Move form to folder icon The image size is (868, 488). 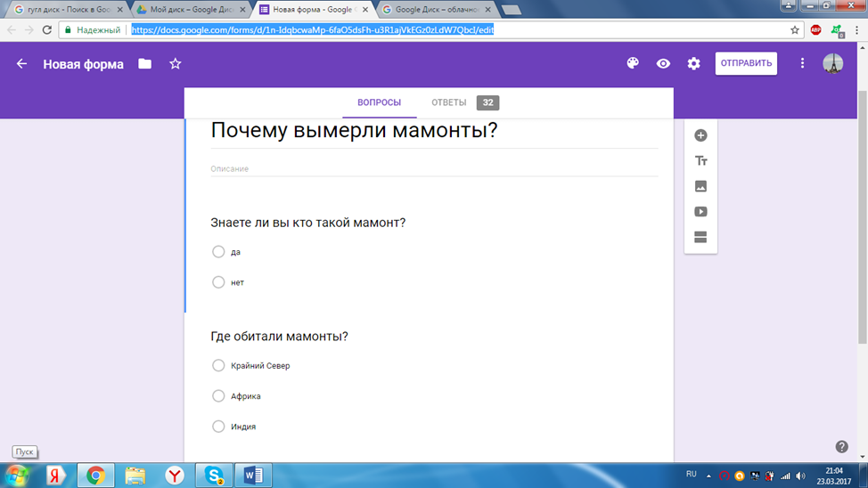point(145,64)
